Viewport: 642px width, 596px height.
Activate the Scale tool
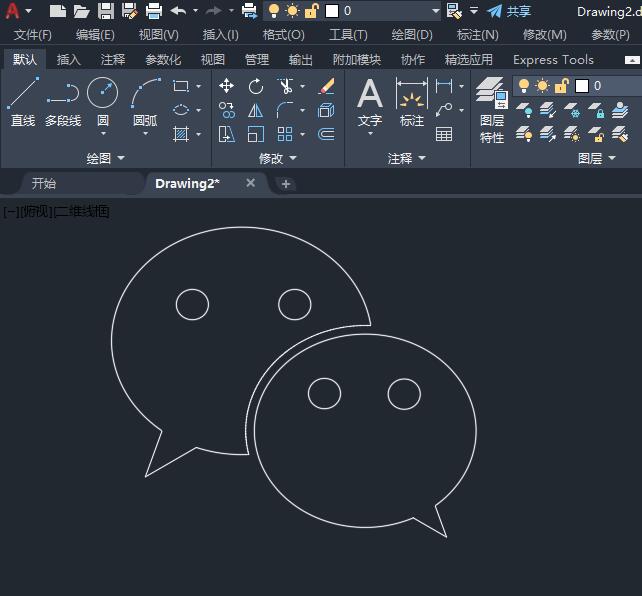(256, 134)
